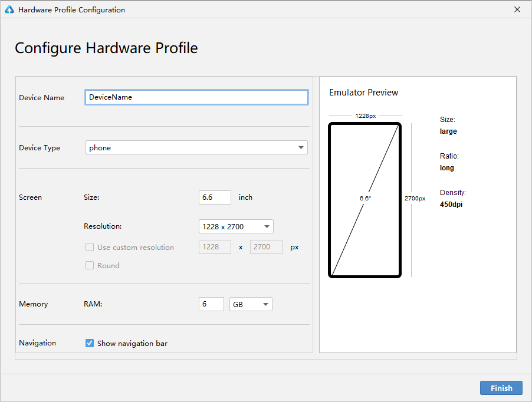The height and width of the screenshot is (402, 532).
Task: Click the Configure Hardware Profile heading
Action: (x=106, y=48)
